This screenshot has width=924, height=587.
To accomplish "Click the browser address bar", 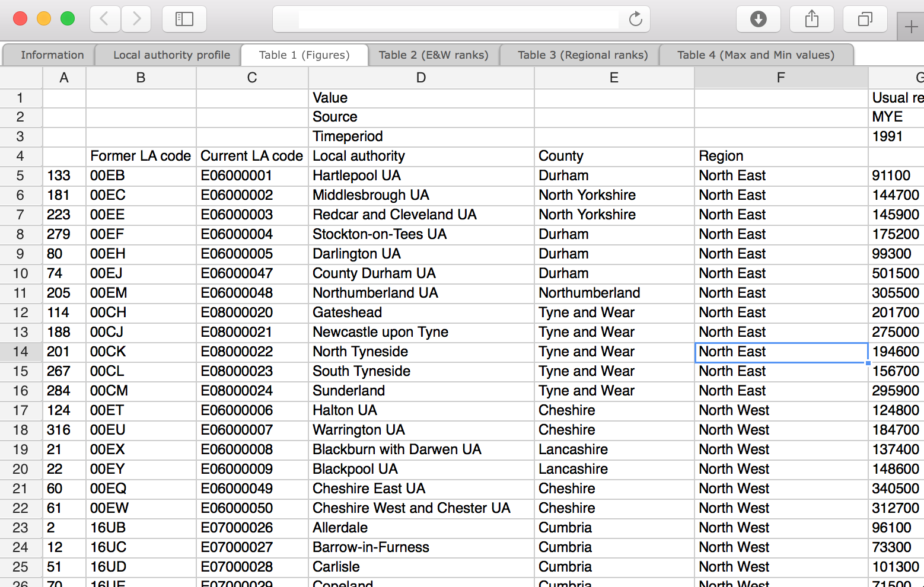I will (458, 18).
